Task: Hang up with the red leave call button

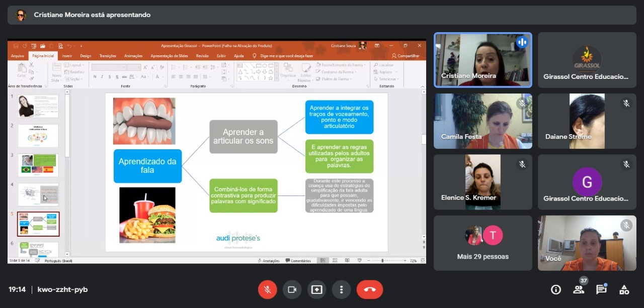Action: click(x=369, y=289)
